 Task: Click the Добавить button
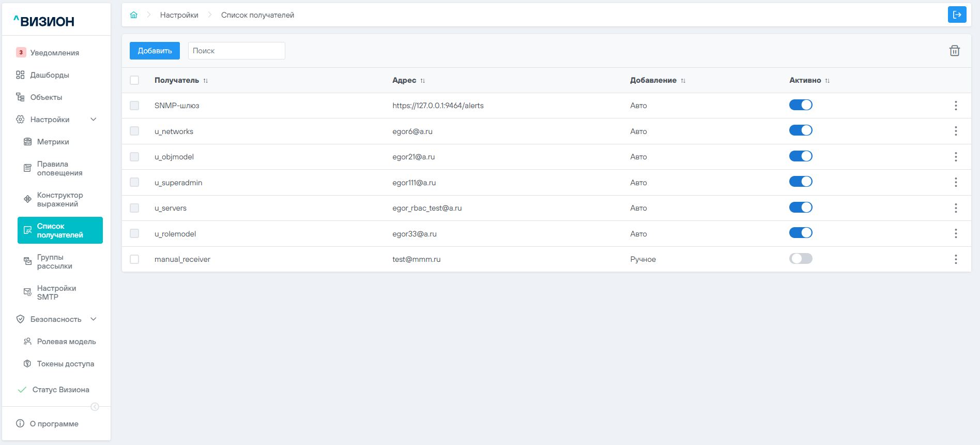[155, 51]
